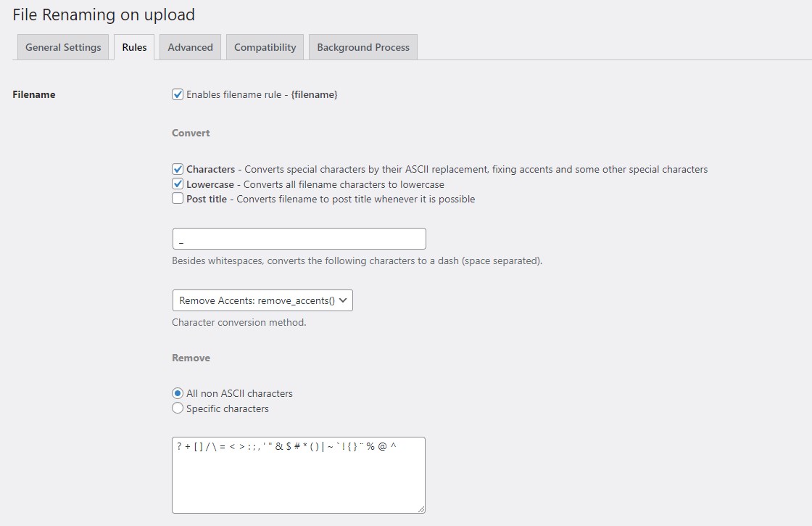Viewport: 812px width, 526px height.
Task: View the Background Process tab
Action: pos(362,46)
